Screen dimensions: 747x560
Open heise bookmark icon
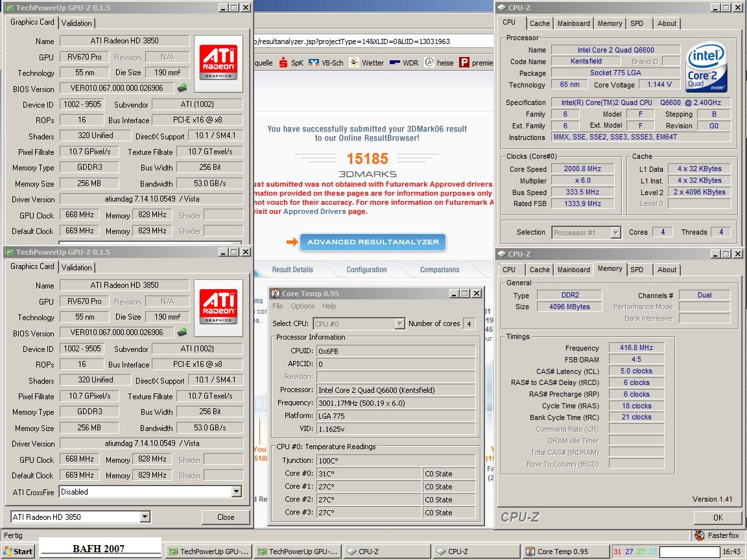[x=429, y=62]
